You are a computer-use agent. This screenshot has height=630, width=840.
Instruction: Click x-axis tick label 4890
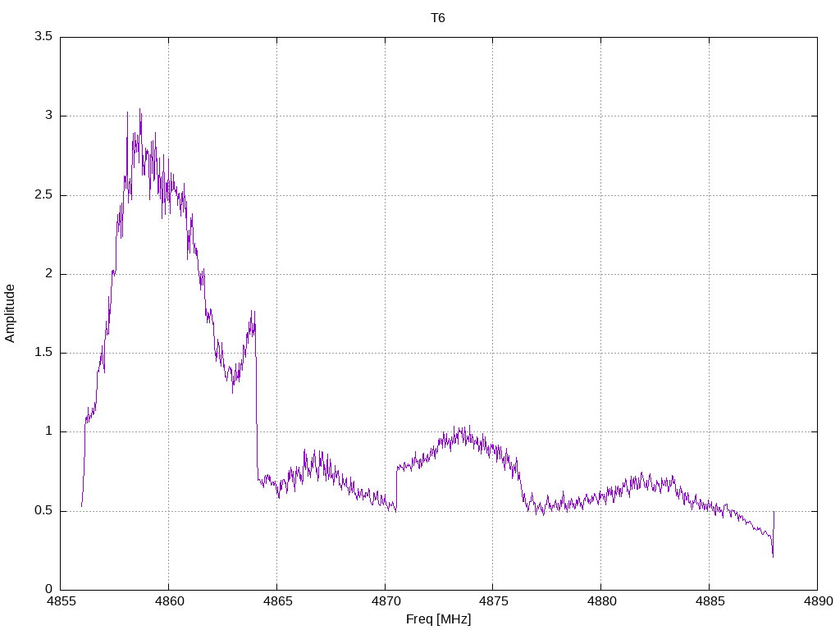(x=818, y=601)
